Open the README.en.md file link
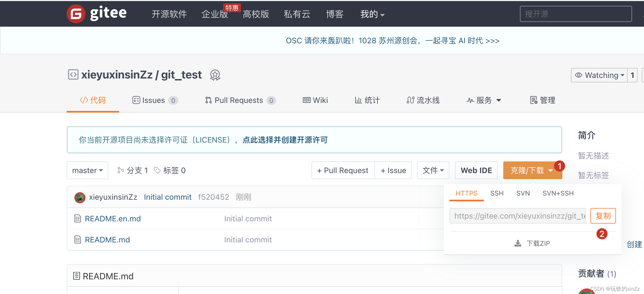The image size is (644, 294). pyautogui.click(x=113, y=219)
